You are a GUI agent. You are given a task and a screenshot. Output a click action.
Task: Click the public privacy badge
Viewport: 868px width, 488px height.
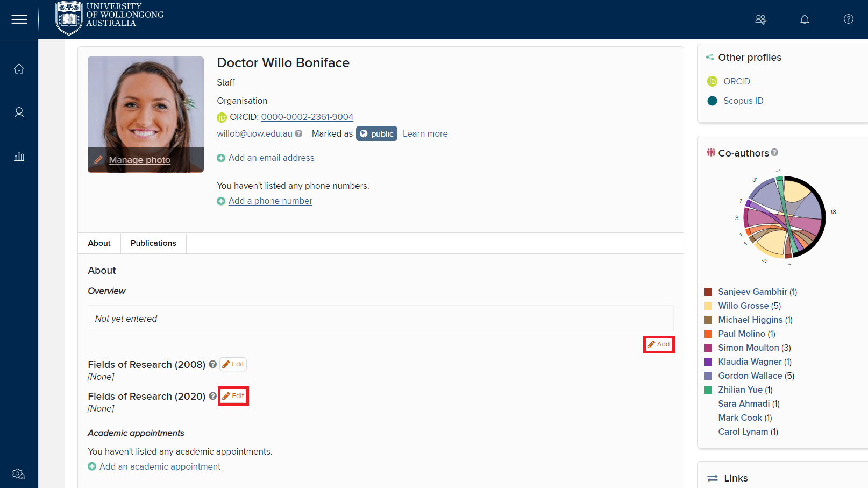coord(376,133)
